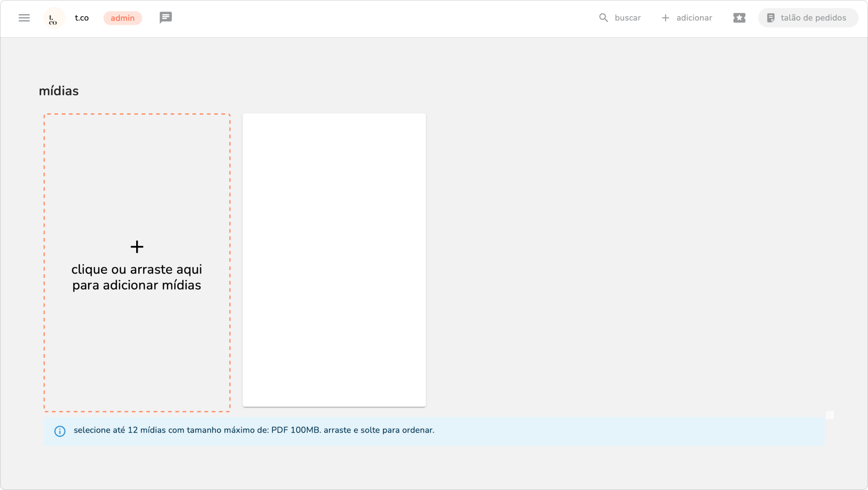Click the t.co store name text

[82, 18]
